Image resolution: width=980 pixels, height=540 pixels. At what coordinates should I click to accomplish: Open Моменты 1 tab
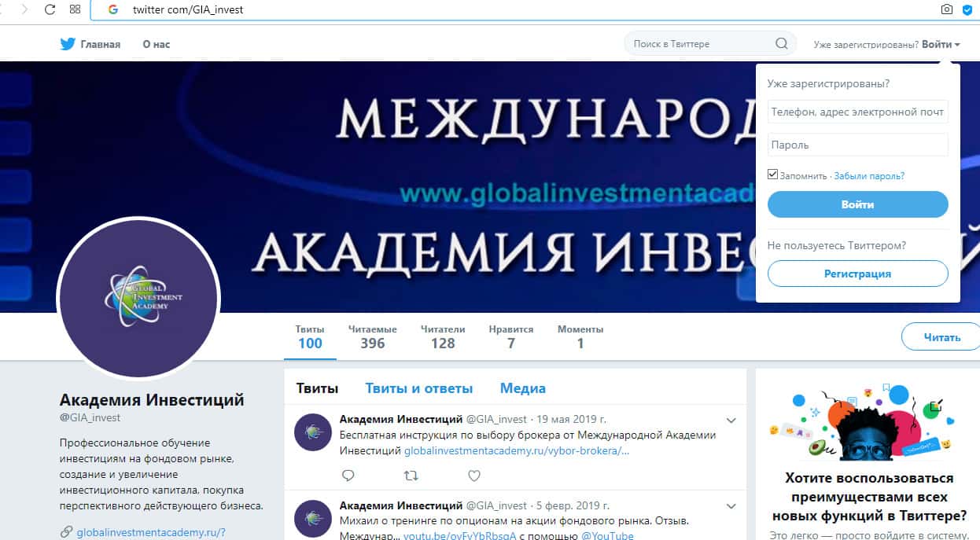580,336
